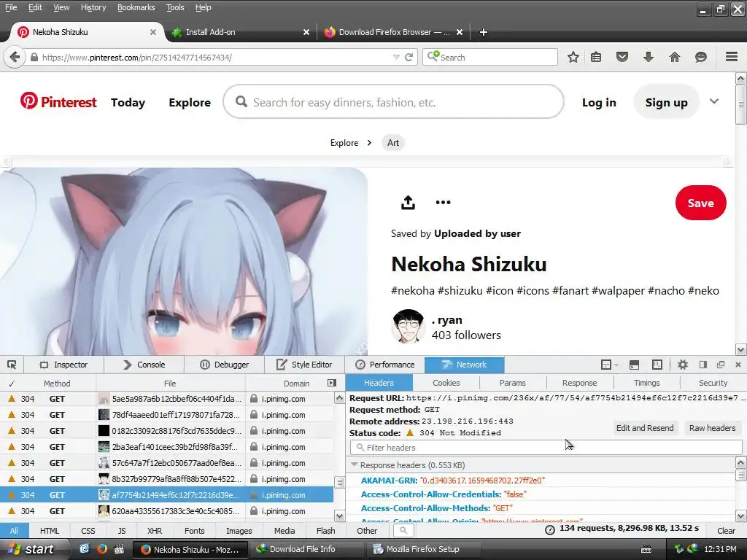Screen dimensions: 747x560
Task: Open a new tab with plus button
Action: (483, 32)
